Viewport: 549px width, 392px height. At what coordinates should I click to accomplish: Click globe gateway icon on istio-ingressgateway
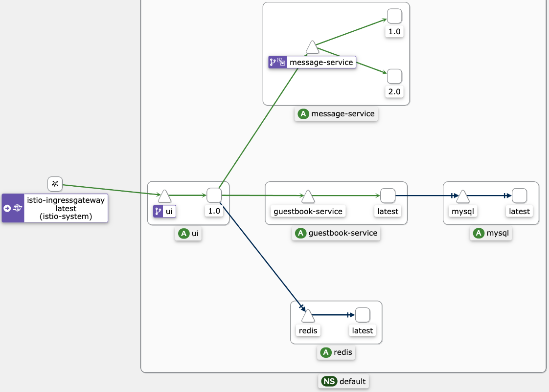pos(18,208)
